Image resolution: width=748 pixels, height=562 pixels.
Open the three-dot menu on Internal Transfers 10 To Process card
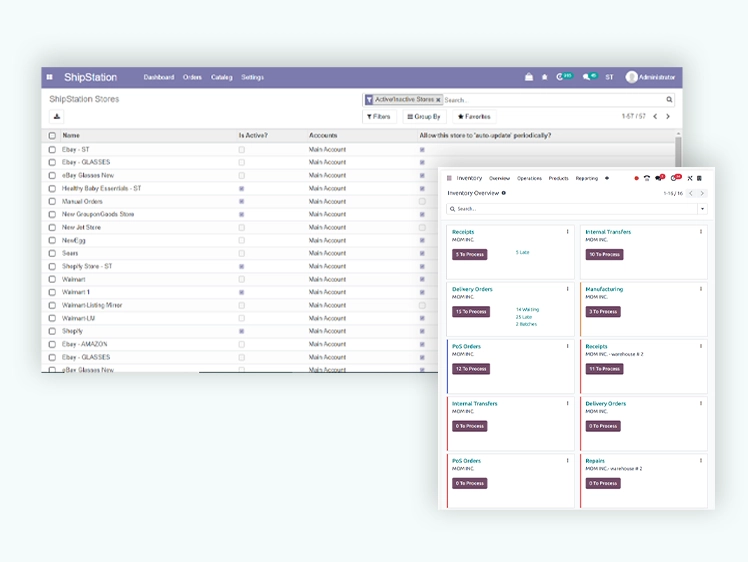pyautogui.click(x=701, y=231)
